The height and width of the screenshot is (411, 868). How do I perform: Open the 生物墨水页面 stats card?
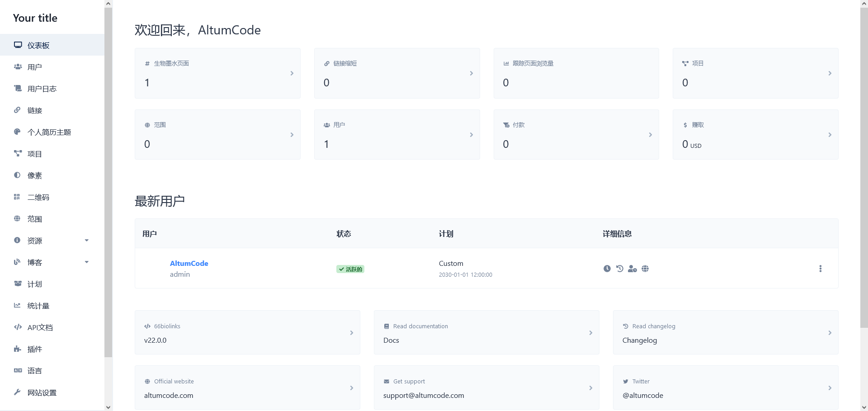217,73
